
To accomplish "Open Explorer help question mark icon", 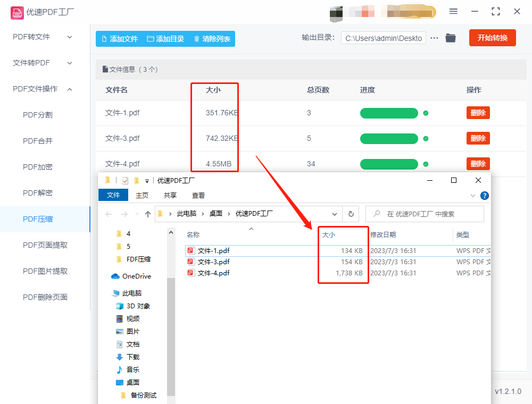I will click(485, 196).
